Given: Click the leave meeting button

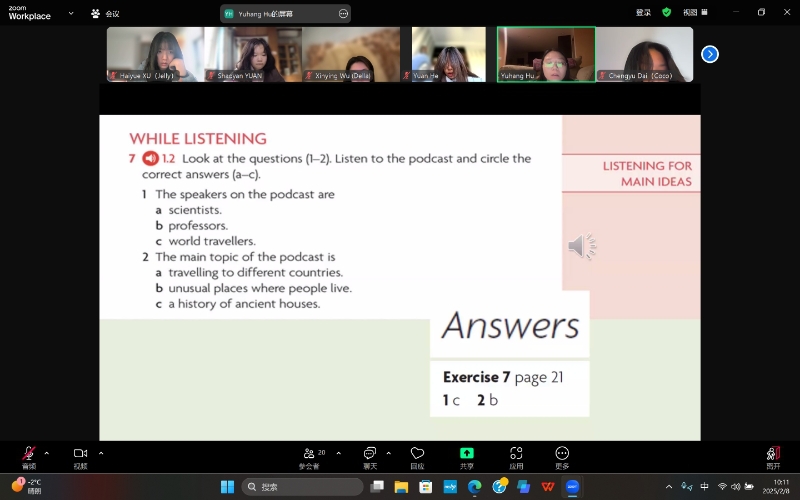Looking at the screenshot, I should (773, 454).
